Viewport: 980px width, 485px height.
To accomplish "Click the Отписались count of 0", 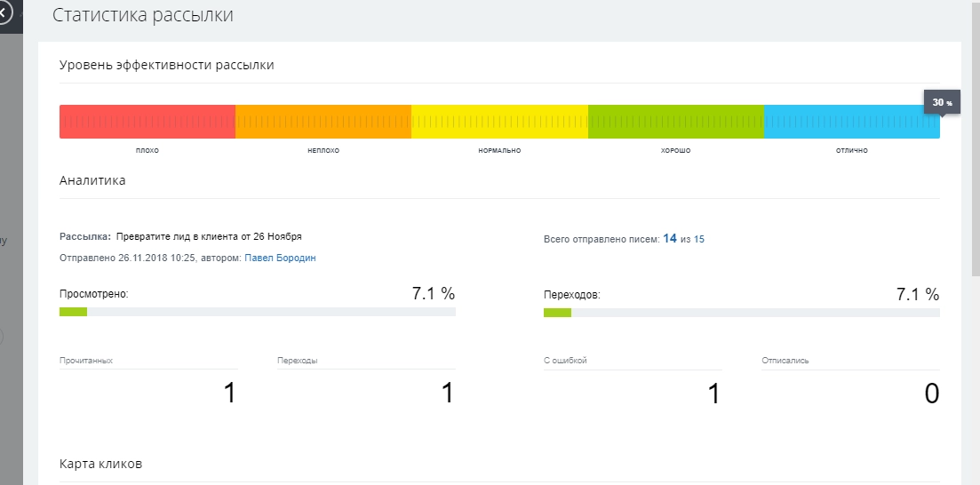I will 931,393.
